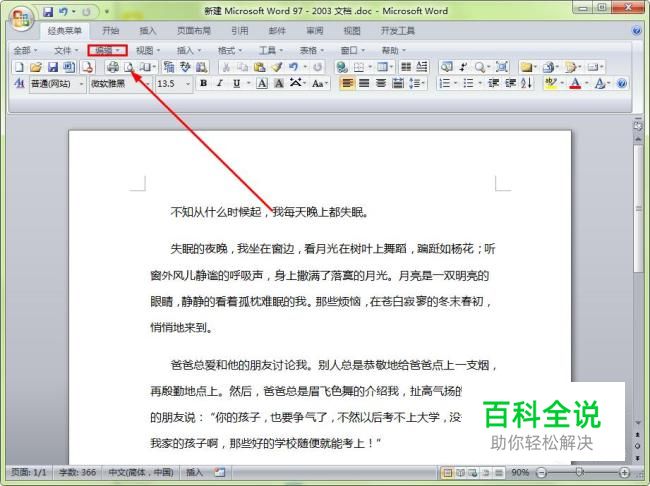This screenshot has width=650, height=486.
Task: Toggle Align Left
Action: (347, 84)
